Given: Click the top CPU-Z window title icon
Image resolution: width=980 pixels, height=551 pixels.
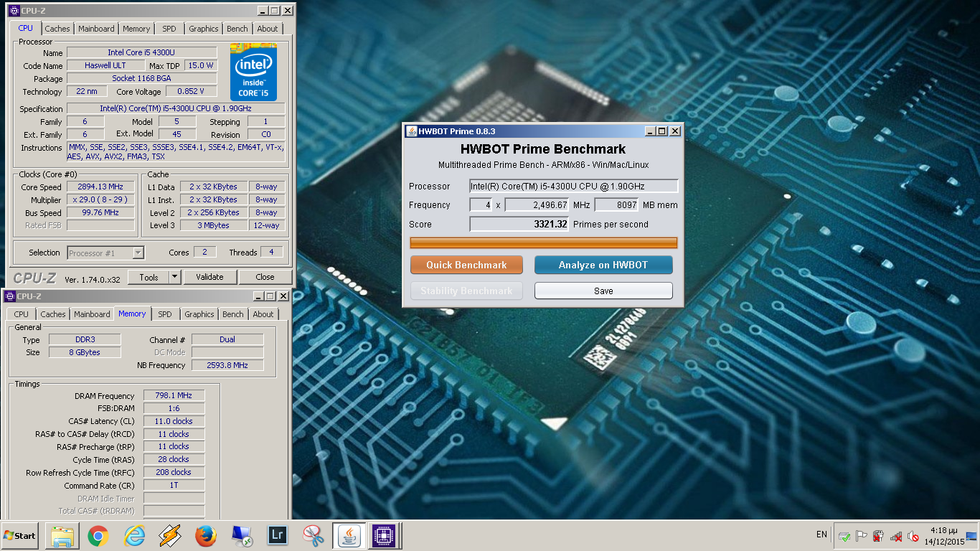Looking at the screenshot, I should coord(14,11).
